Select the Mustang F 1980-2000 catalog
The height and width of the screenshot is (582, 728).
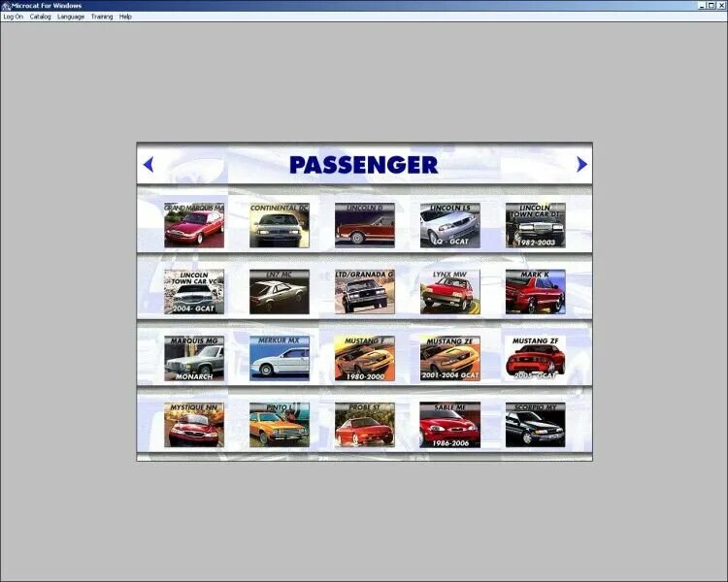pyautogui.click(x=365, y=358)
